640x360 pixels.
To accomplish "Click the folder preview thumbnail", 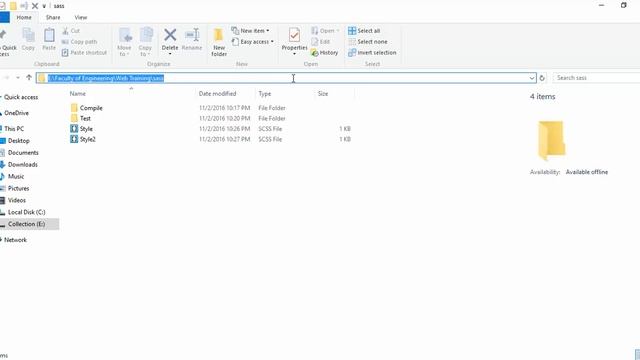I will click(x=551, y=140).
